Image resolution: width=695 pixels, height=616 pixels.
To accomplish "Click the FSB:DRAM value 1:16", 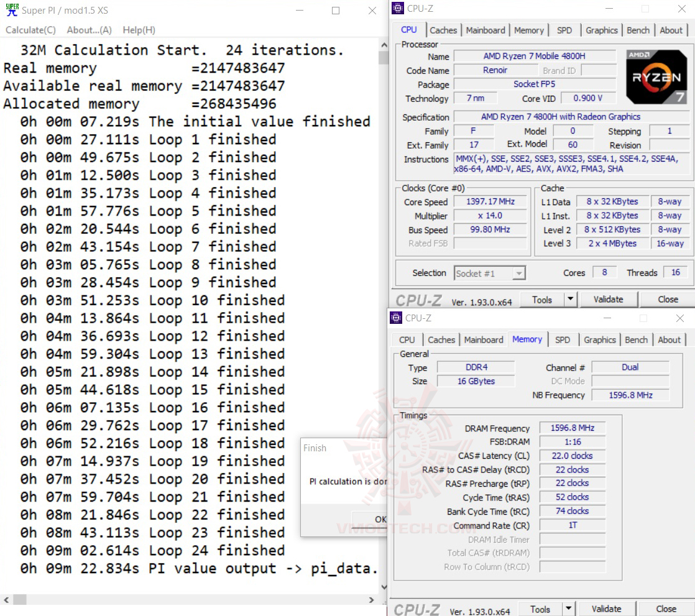I will click(572, 442).
